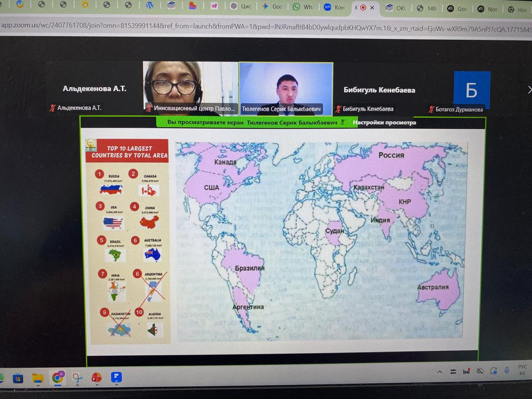Switch to the WordPress browser tab
532x399 pixels.
point(150,5)
